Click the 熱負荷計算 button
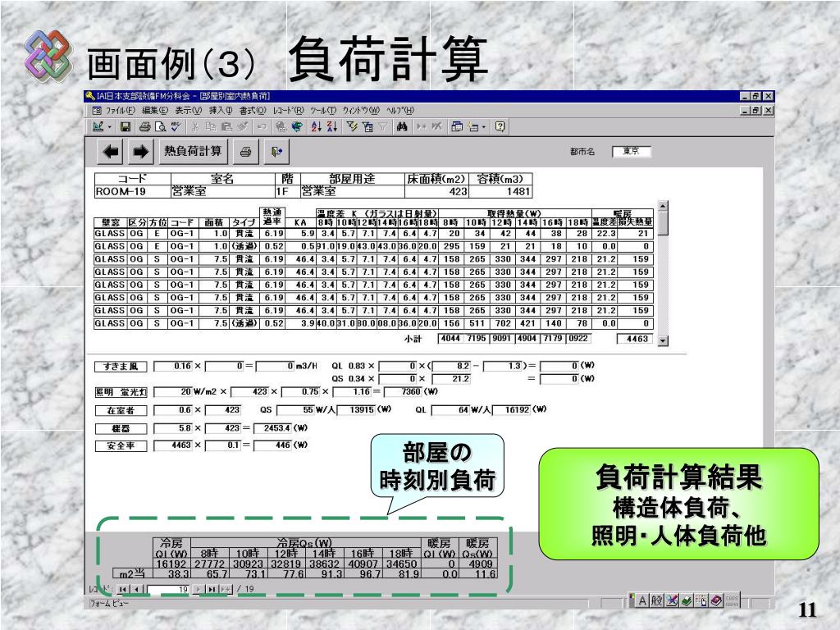 coord(193,152)
